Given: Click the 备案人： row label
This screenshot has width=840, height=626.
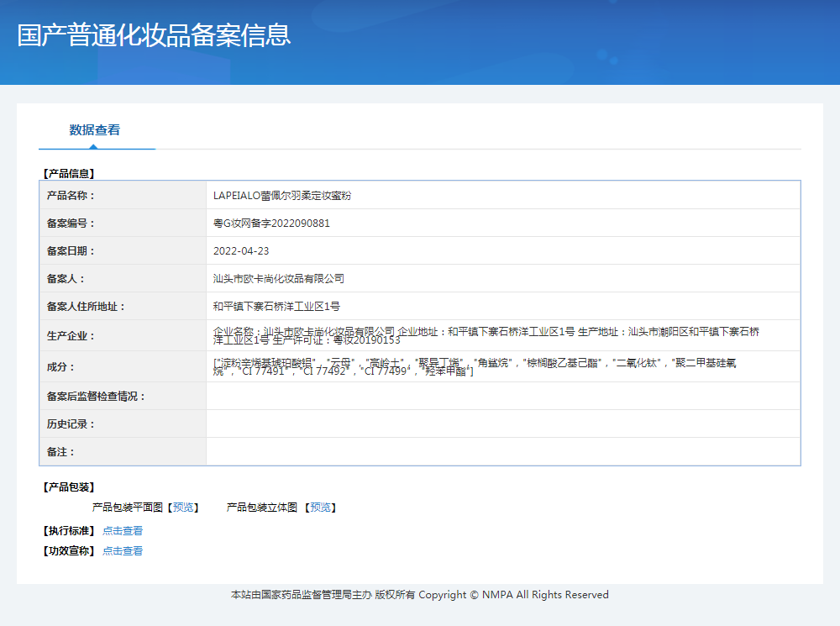Looking at the screenshot, I should [x=66, y=279].
